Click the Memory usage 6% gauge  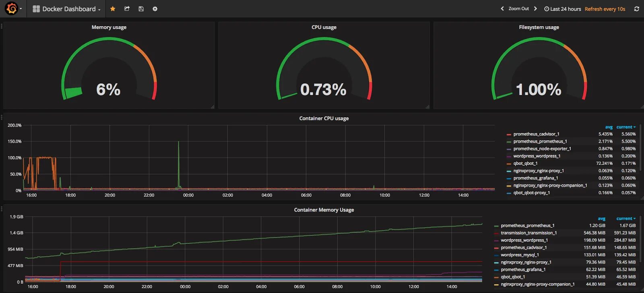pos(109,69)
